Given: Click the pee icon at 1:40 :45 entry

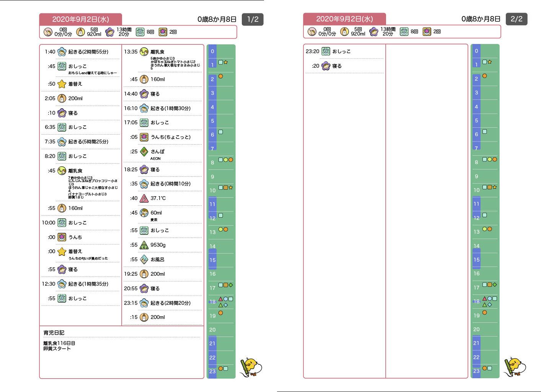Looking at the screenshot, I should coord(62,66).
